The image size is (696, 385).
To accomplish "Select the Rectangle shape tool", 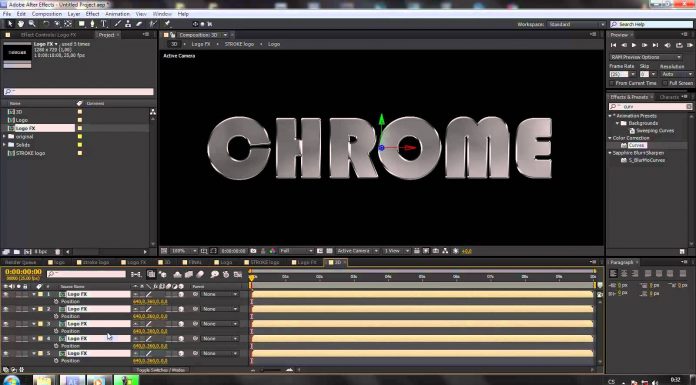I will (x=82, y=24).
